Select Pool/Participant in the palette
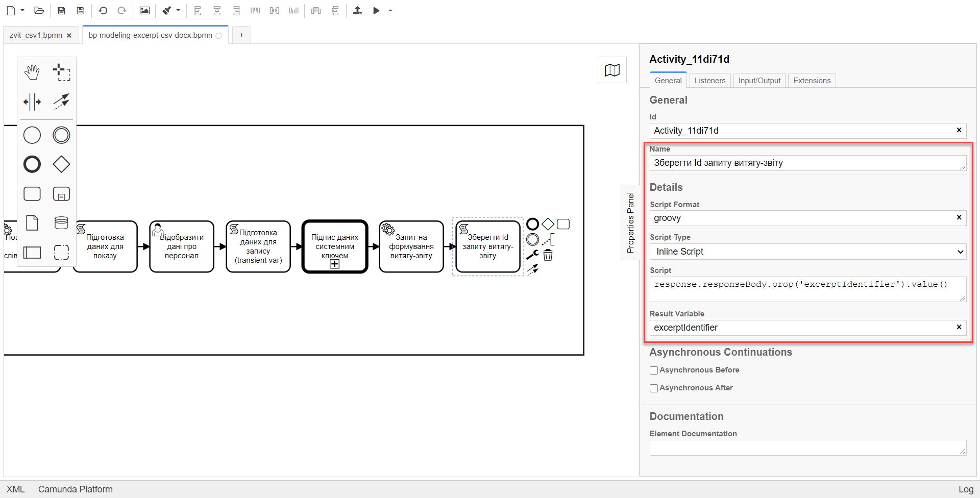 point(32,252)
